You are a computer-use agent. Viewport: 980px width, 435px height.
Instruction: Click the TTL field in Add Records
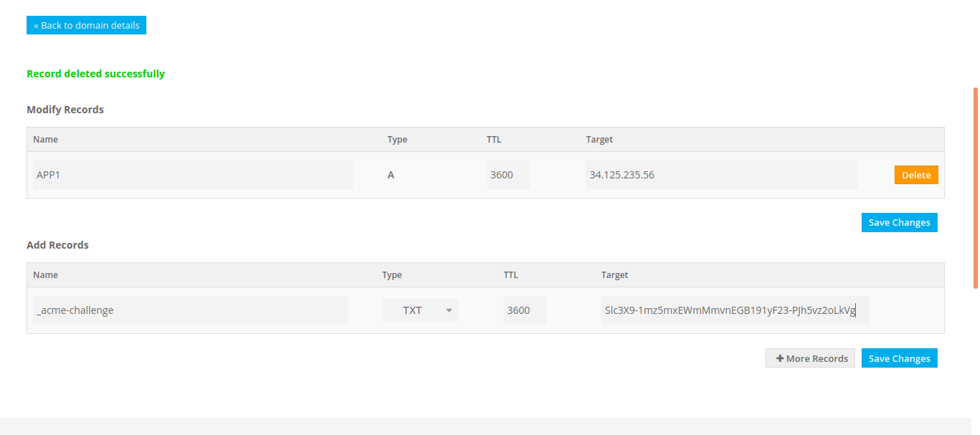point(524,310)
